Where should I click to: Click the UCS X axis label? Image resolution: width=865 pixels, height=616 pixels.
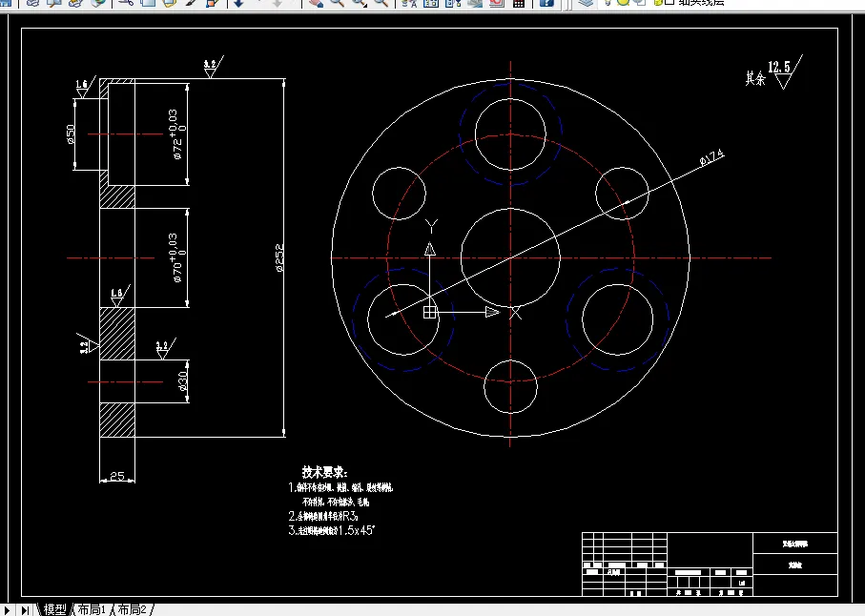pos(515,313)
